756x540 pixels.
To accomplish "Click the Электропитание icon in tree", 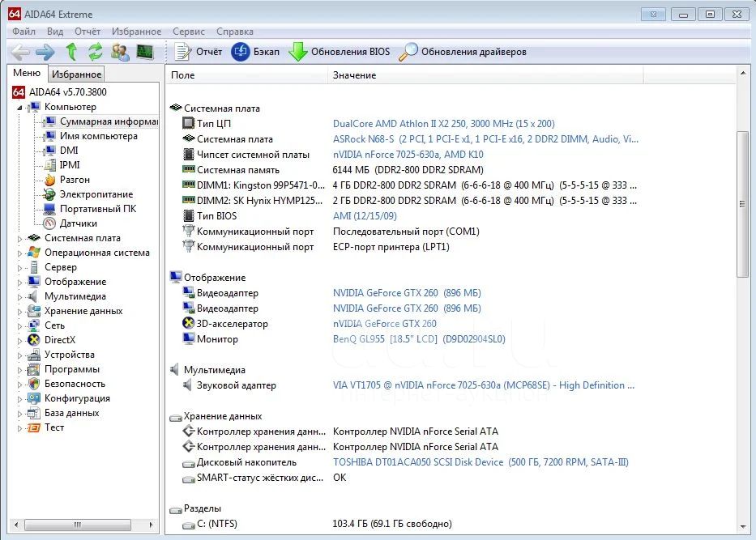I will pyautogui.click(x=49, y=194).
